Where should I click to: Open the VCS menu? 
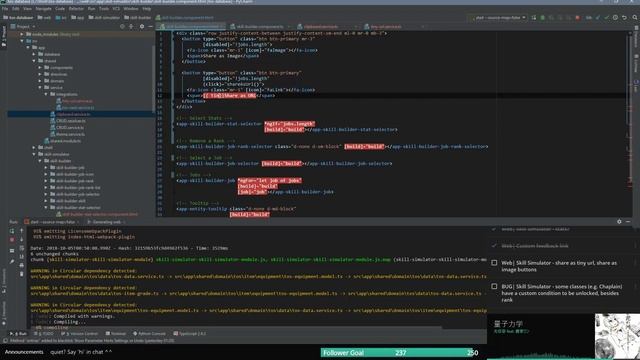coord(116,9)
